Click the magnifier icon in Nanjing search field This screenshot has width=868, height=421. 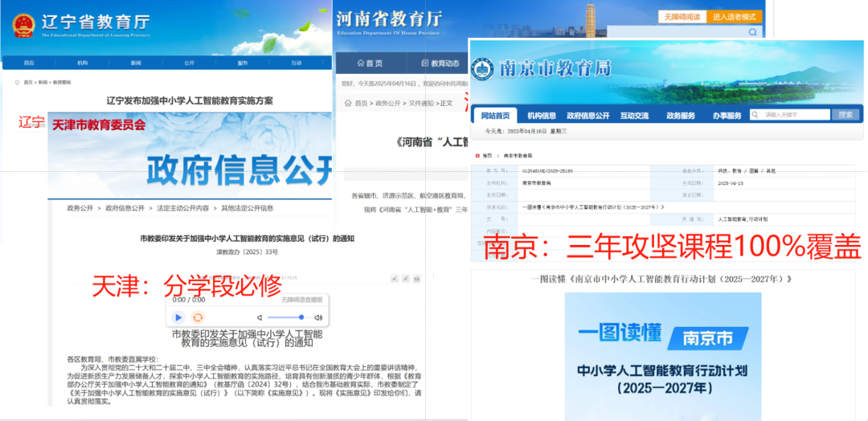(755, 115)
